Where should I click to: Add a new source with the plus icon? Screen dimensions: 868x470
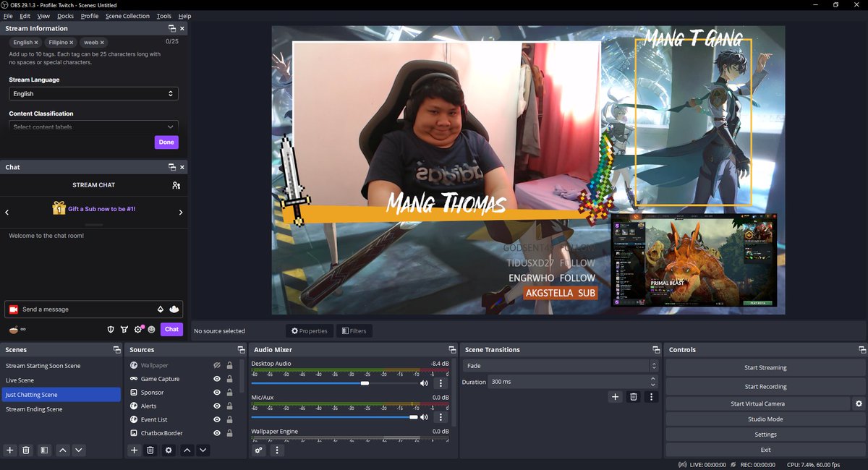135,450
